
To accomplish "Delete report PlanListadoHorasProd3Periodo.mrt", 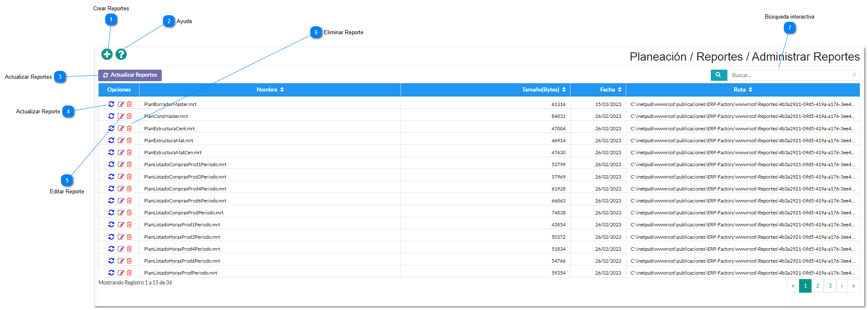I will 129,237.
